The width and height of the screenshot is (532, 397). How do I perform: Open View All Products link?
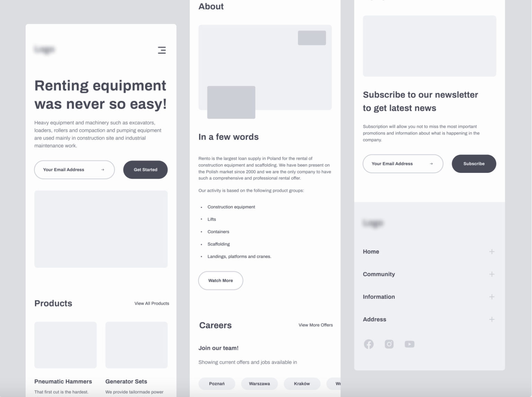pyautogui.click(x=151, y=303)
